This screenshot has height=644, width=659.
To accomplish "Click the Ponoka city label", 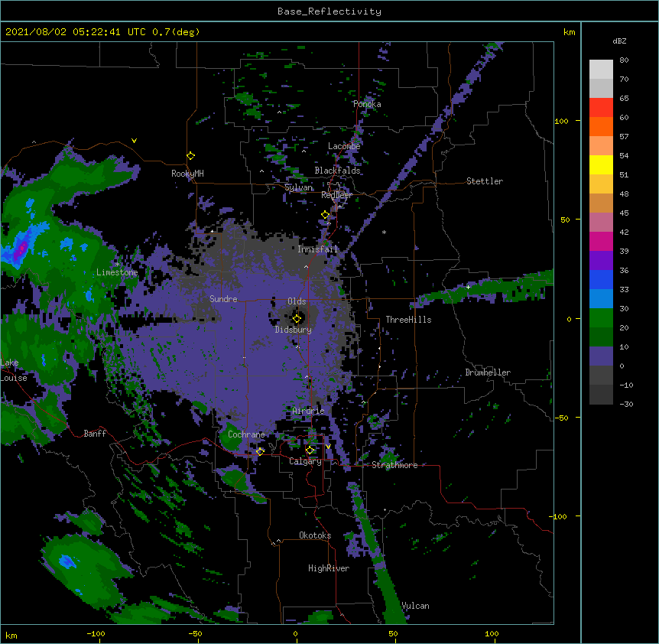I will pyautogui.click(x=367, y=104).
